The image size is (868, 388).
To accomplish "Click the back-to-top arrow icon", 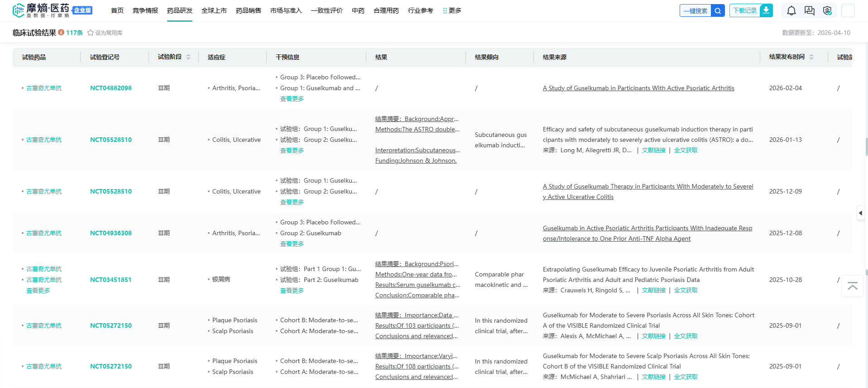I will click(853, 286).
